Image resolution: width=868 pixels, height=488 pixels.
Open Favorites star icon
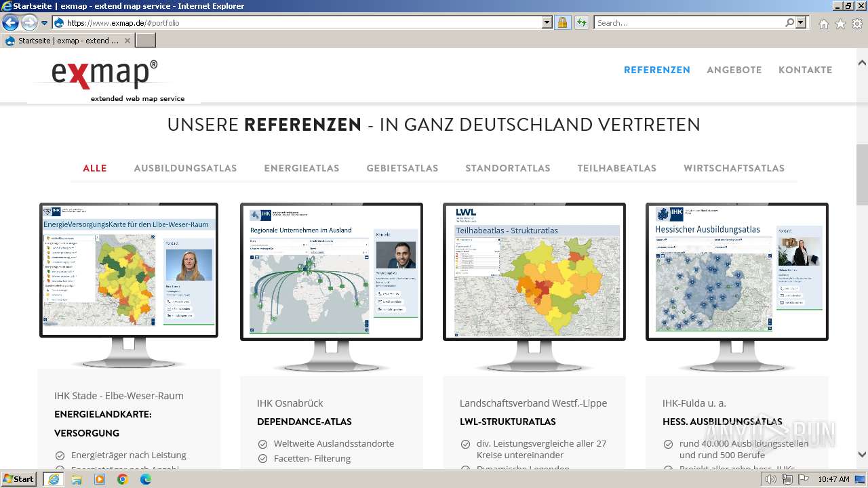click(840, 24)
